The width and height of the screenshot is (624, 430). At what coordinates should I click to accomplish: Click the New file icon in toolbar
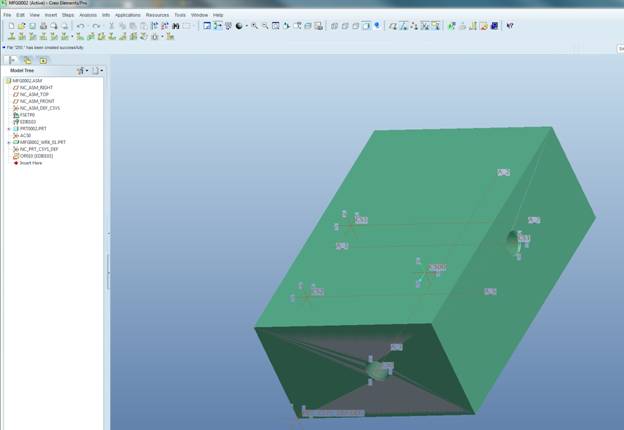coord(10,26)
